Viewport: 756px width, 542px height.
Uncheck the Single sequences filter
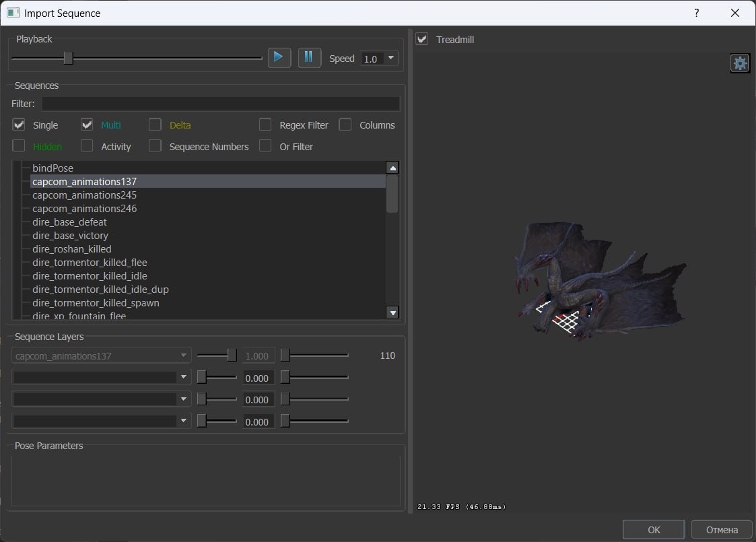coord(19,125)
